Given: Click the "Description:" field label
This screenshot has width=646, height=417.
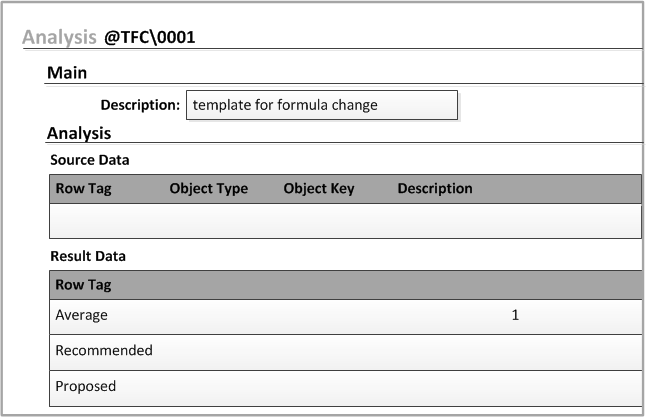Looking at the screenshot, I should (x=140, y=105).
